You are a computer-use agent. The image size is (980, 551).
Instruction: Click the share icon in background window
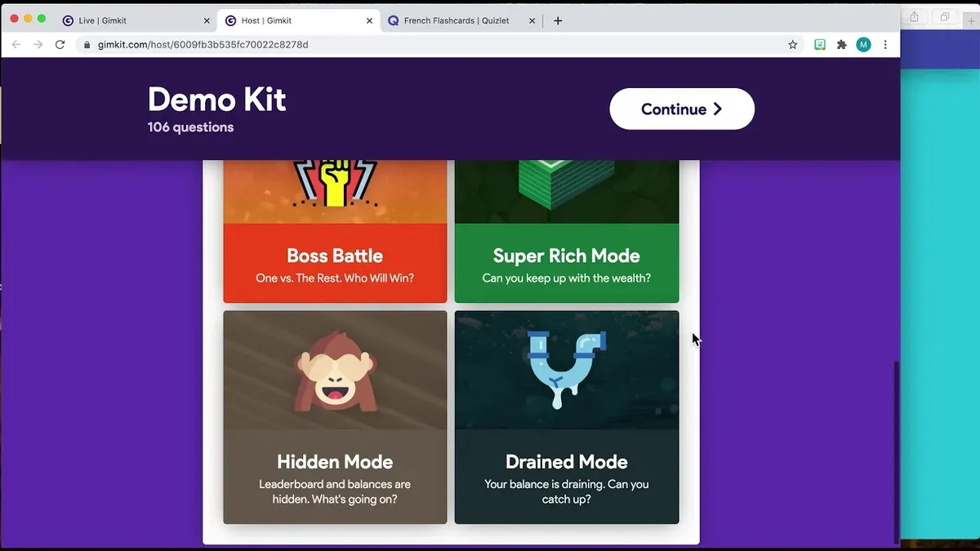point(915,17)
